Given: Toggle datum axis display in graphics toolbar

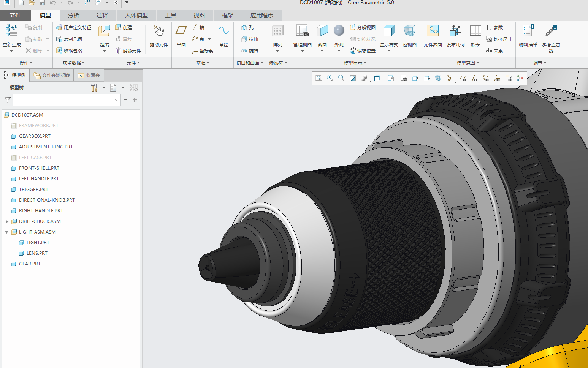Looking at the screenshot, I should tap(474, 78).
